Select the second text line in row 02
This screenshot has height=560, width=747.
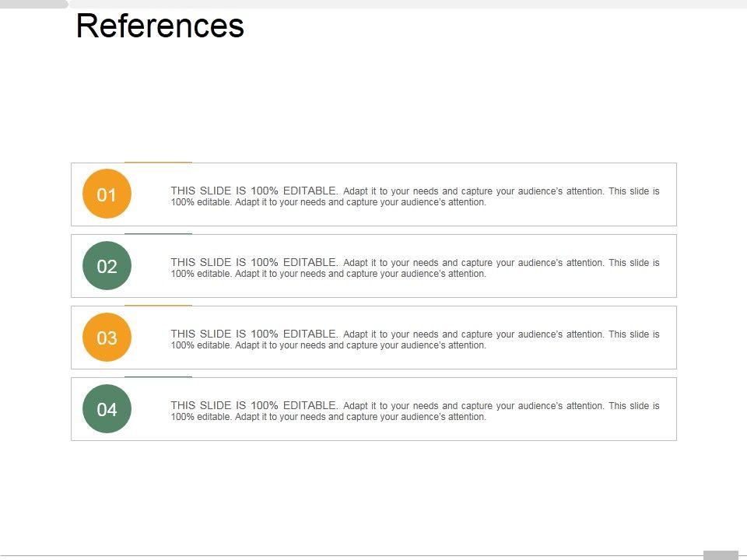tap(328, 274)
